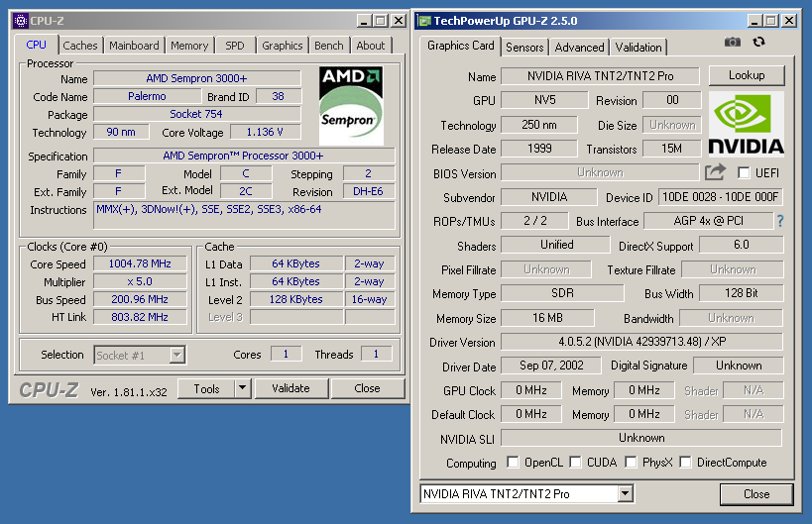The image size is (812, 524).
Task: Switch to the Mainboard tab
Action: point(134,46)
